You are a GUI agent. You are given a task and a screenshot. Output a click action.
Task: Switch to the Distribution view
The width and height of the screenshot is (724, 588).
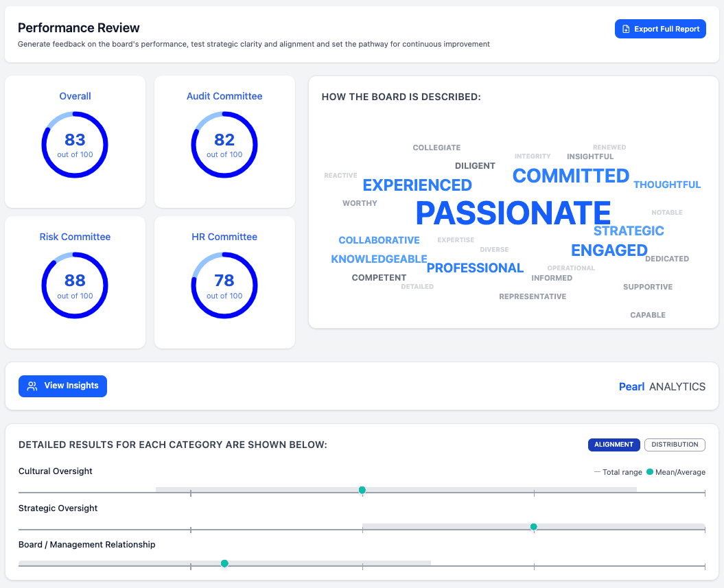point(674,445)
